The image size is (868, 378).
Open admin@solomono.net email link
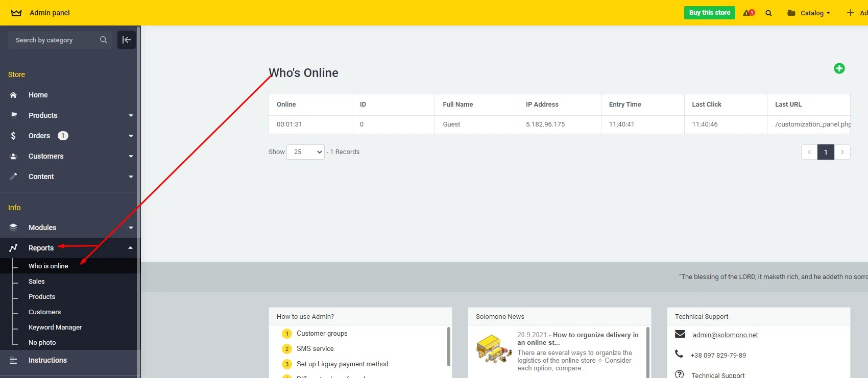[725, 335]
